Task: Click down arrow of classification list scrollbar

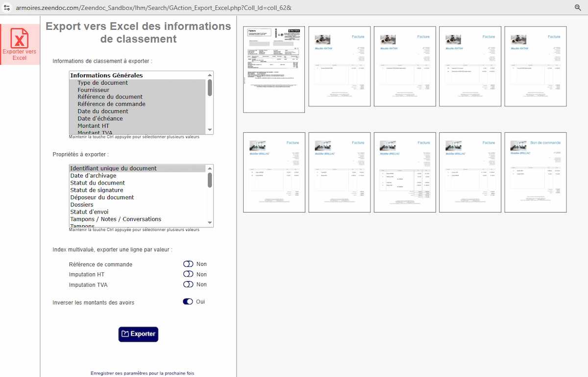Action: (210, 130)
